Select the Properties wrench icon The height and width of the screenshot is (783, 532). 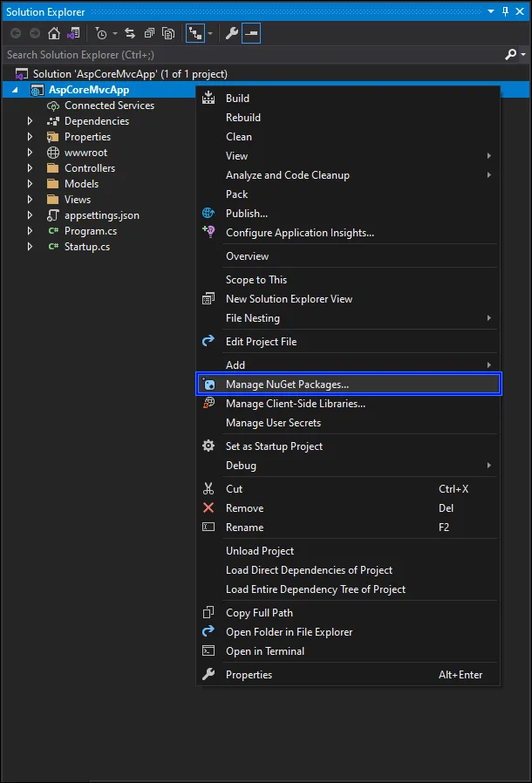232,33
